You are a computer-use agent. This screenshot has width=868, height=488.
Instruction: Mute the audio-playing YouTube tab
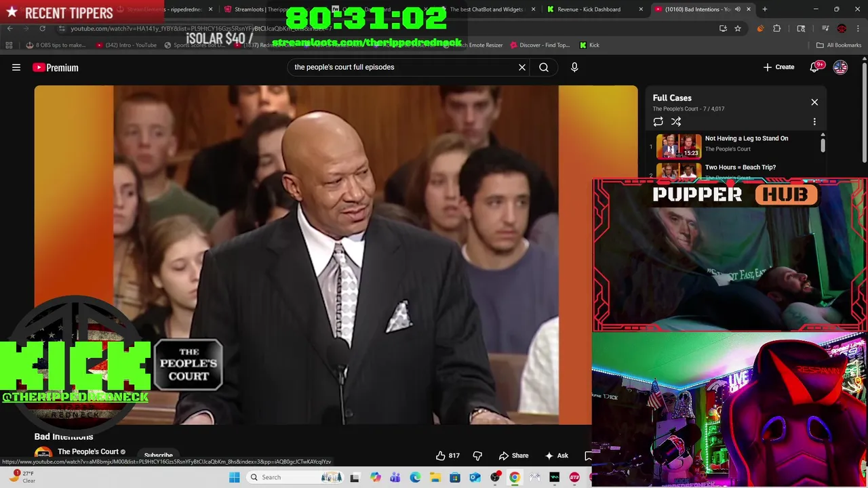tap(738, 9)
